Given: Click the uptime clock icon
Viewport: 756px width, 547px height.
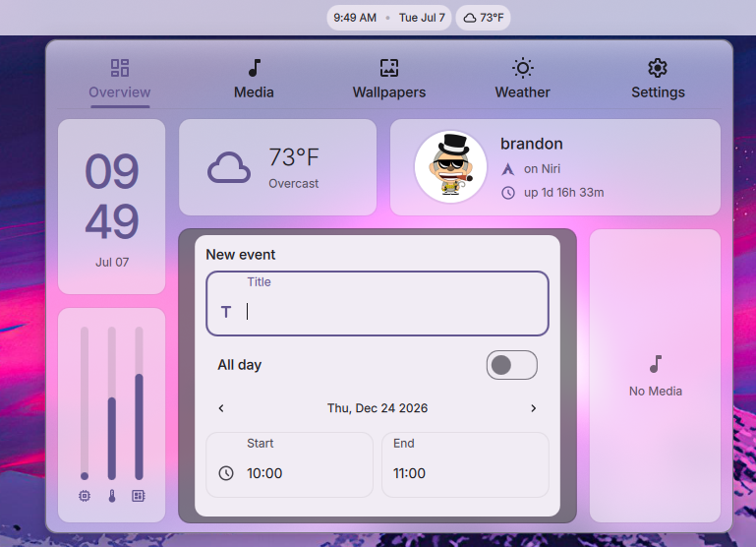Looking at the screenshot, I should pyautogui.click(x=508, y=193).
